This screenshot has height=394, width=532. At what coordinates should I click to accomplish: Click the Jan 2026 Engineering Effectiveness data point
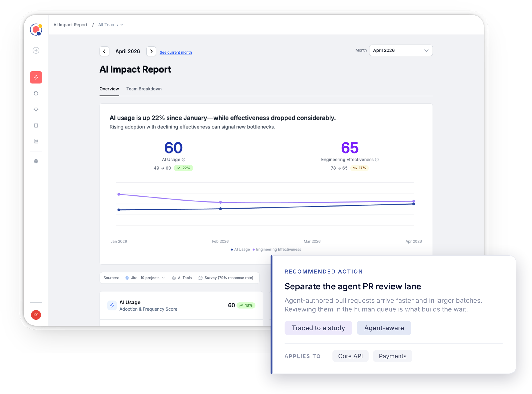pyautogui.click(x=119, y=194)
